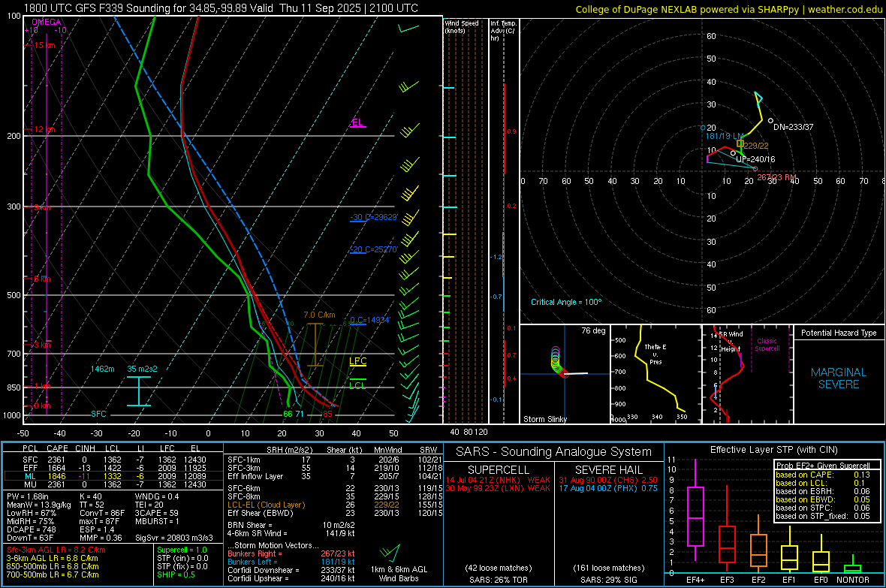Click the 229/22 orange square hodograph marker

pos(740,143)
